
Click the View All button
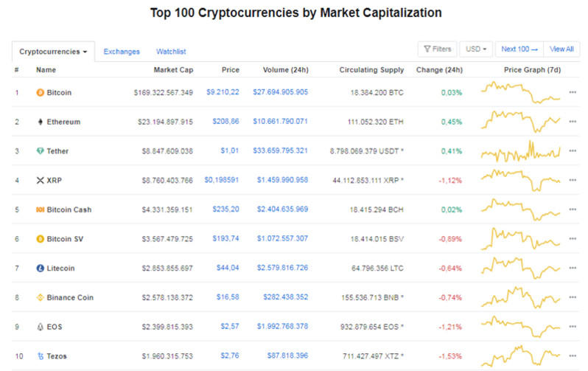[x=561, y=49]
